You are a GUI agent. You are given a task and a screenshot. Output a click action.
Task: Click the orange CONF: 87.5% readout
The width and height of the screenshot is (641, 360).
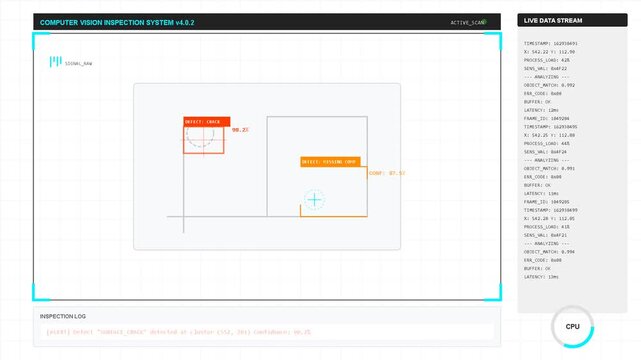tap(387, 173)
